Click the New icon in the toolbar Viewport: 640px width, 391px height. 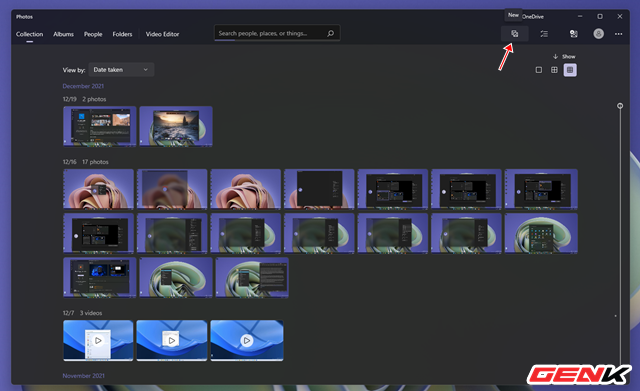(x=515, y=34)
